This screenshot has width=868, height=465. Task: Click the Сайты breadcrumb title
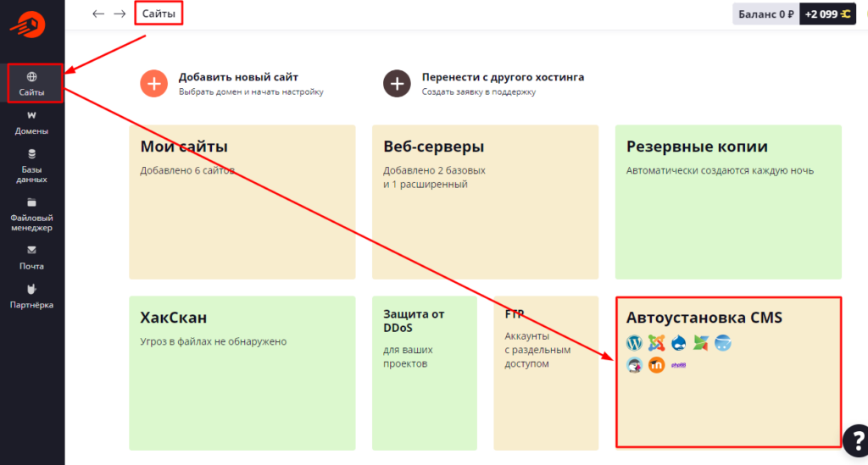pos(159,14)
